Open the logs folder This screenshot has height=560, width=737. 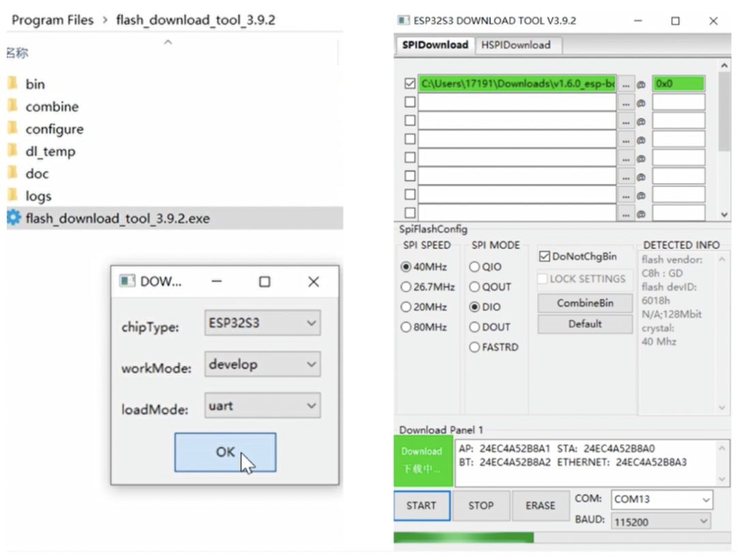[x=38, y=196]
